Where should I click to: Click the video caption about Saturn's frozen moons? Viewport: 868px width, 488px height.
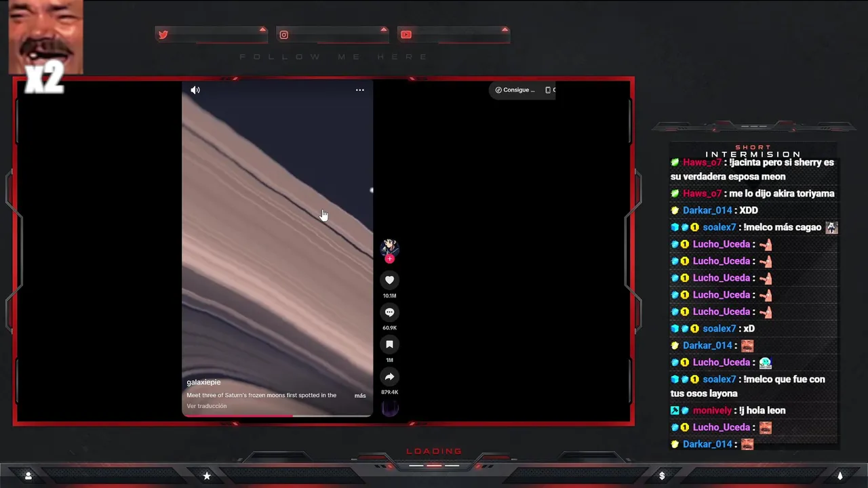pyautogui.click(x=262, y=395)
